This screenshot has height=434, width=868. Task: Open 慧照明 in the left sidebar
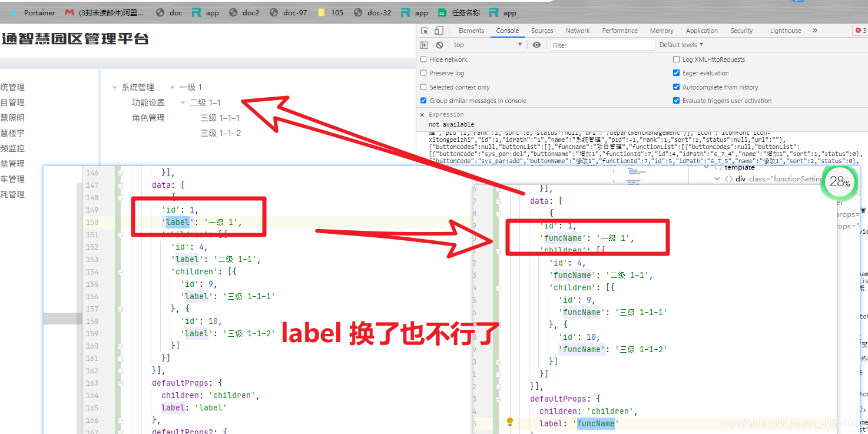pyautogui.click(x=12, y=118)
